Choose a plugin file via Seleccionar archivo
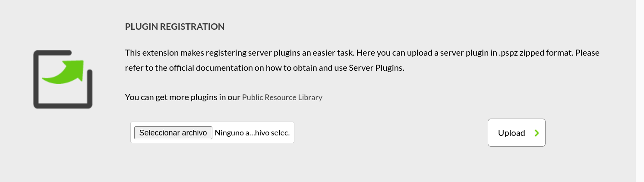 pos(173,133)
